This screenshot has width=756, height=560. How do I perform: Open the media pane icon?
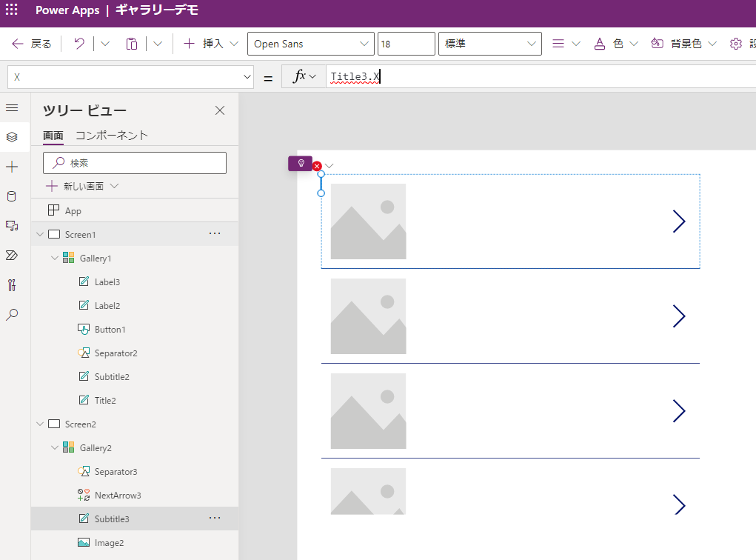[x=12, y=226]
